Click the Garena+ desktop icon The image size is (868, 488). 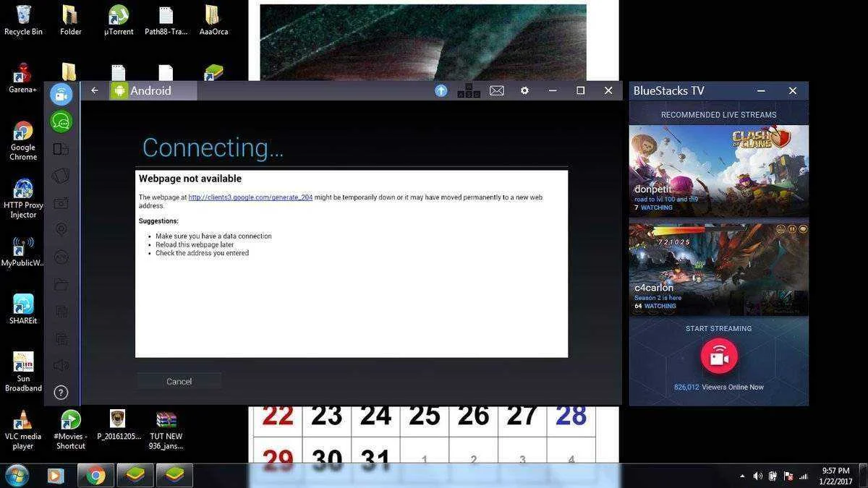point(23,78)
